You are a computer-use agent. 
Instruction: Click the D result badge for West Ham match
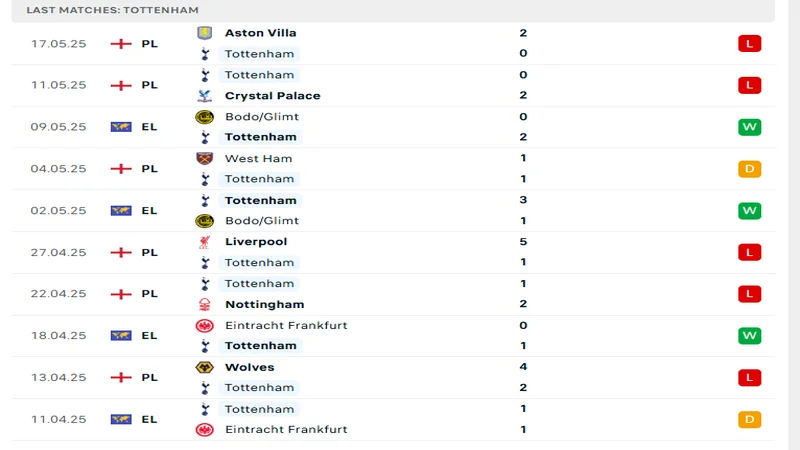pos(749,169)
